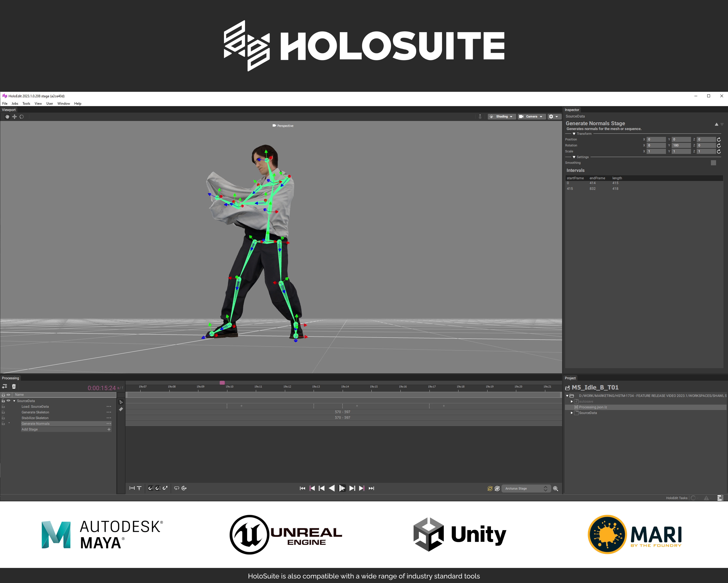Collapse the Transform section
This screenshot has height=583, width=728.
coord(574,134)
